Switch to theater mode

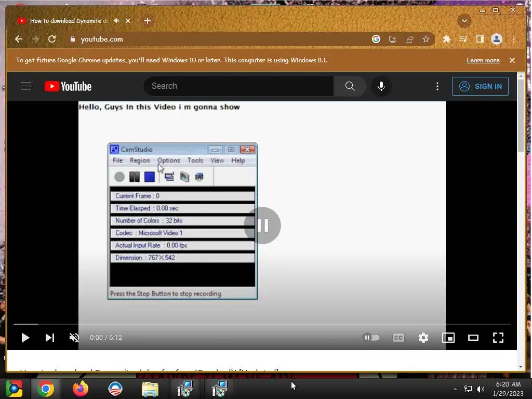click(473, 338)
